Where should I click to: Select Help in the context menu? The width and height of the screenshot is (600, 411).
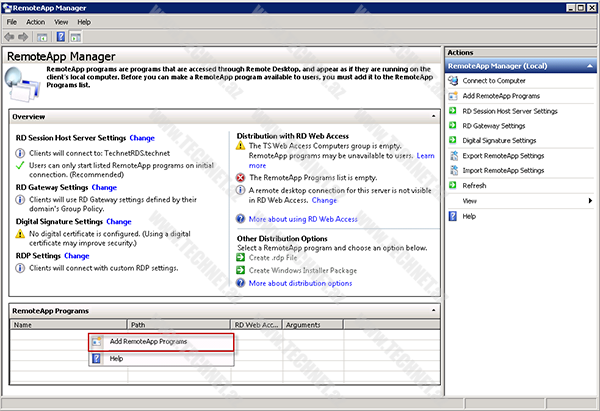(117, 358)
